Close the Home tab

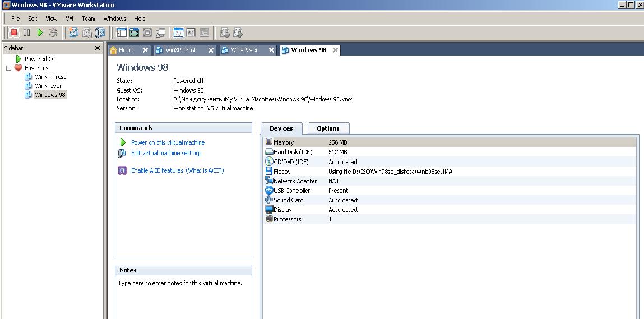tap(145, 50)
